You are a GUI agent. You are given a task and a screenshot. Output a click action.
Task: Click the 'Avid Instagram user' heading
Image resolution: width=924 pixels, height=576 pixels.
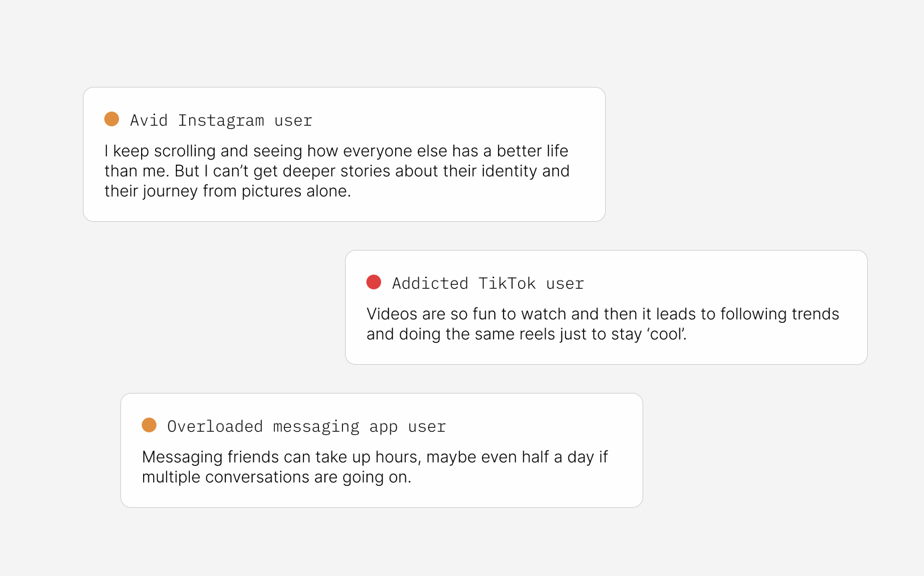tap(221, 121)
